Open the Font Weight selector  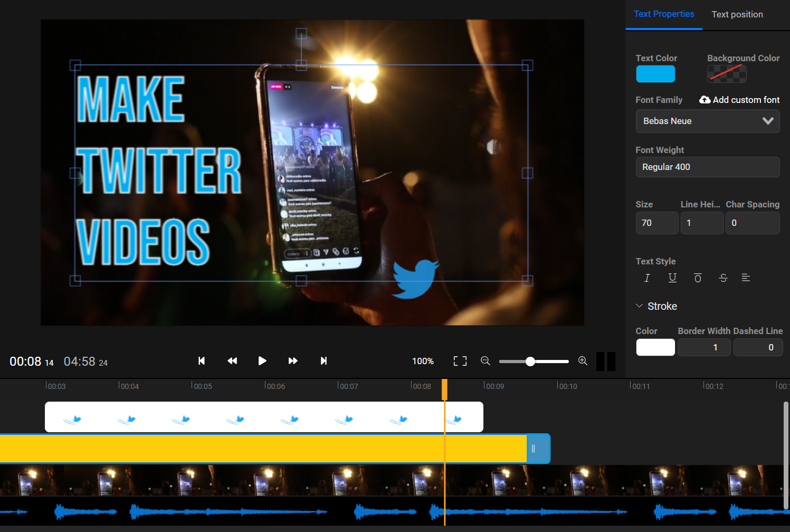click(708, 167)
